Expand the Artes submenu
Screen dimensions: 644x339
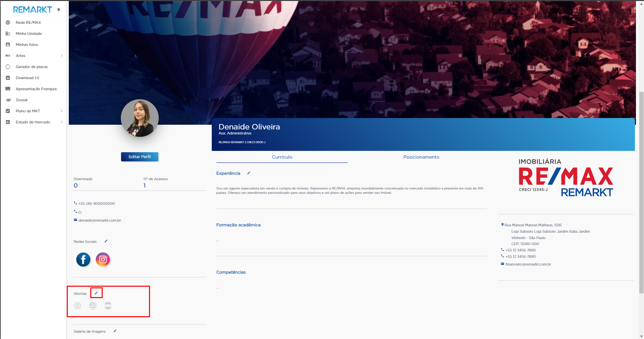tap(61, 56)
